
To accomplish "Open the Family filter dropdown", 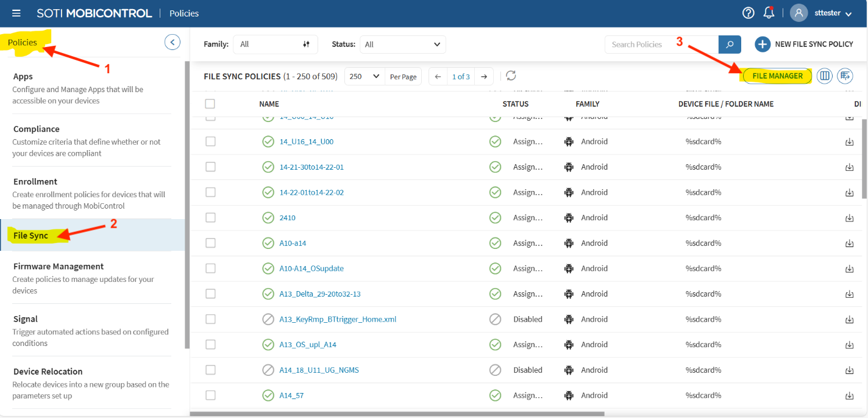I will click(x=275, y=45).
